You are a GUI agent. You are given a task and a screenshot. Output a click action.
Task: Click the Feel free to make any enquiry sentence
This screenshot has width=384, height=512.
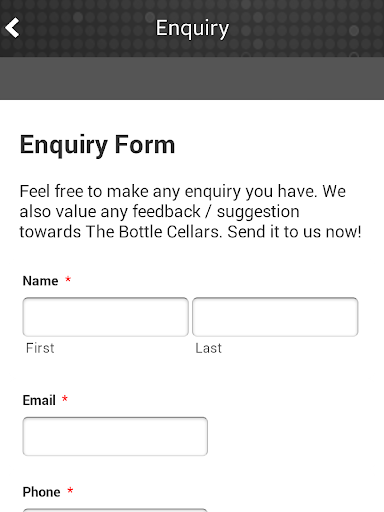pyautogui.click(x=168, y=191)
